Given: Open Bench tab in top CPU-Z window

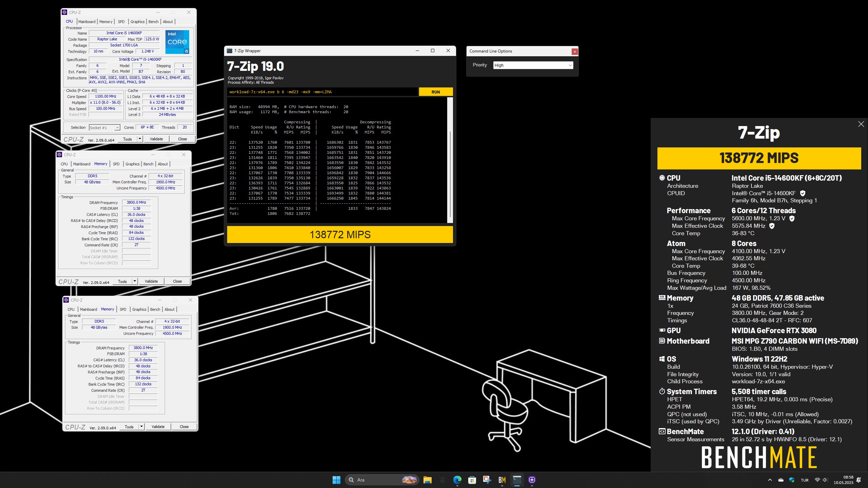Looking at the screenshot, I should point(154,22).
